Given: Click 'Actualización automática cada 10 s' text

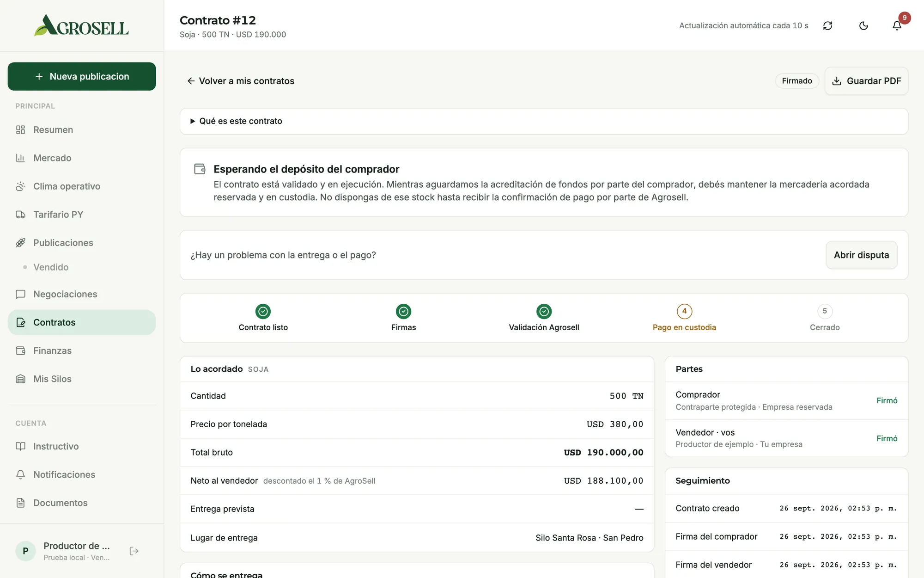Looking at the screenshot, I should tap(743, 25).
